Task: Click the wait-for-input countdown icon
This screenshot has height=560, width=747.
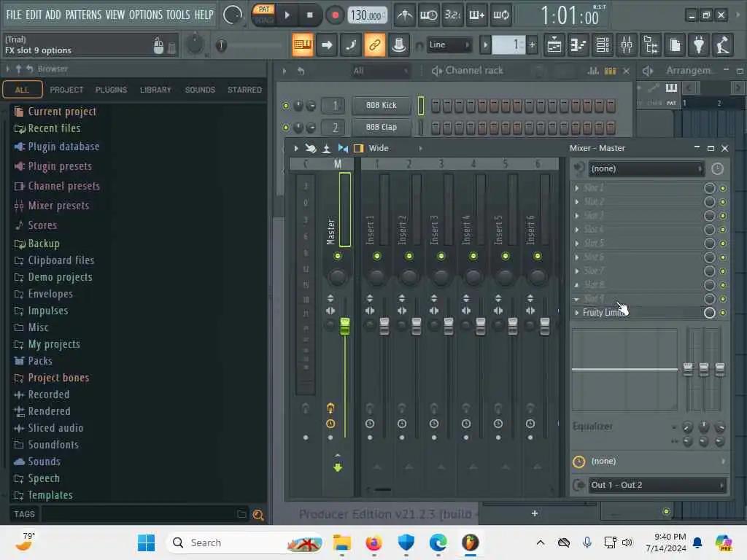Action: point(428,15)
